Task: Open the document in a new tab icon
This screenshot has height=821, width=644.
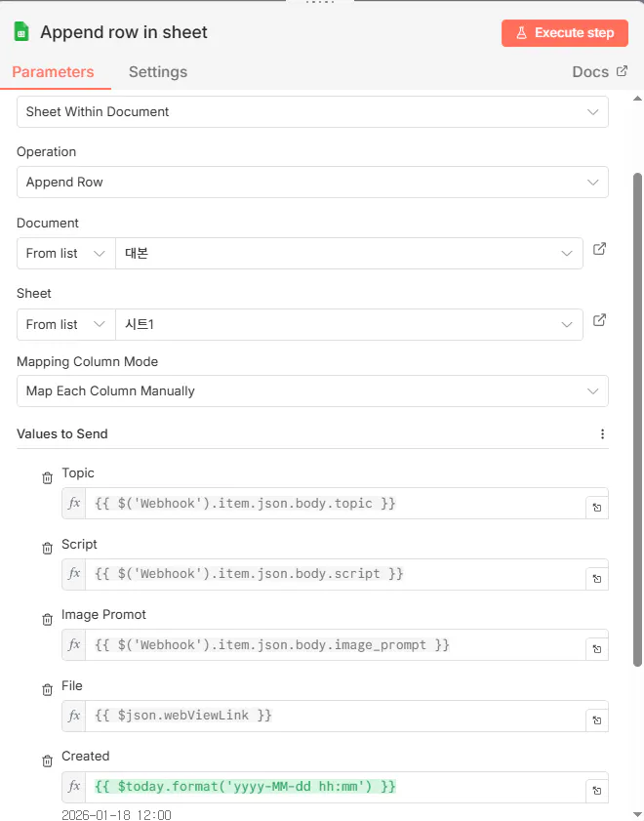Action: (x=600, y=249)
